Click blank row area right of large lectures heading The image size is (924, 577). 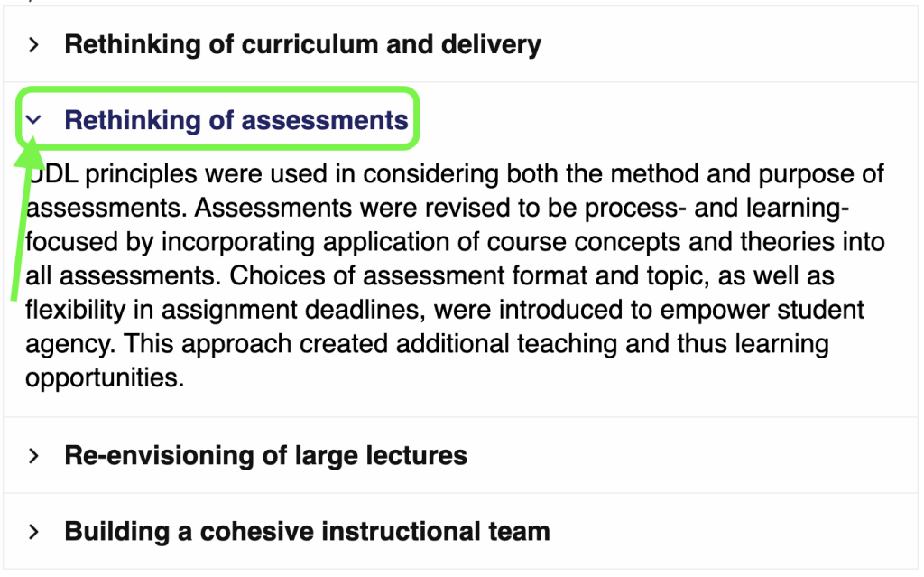coord(691,455)
